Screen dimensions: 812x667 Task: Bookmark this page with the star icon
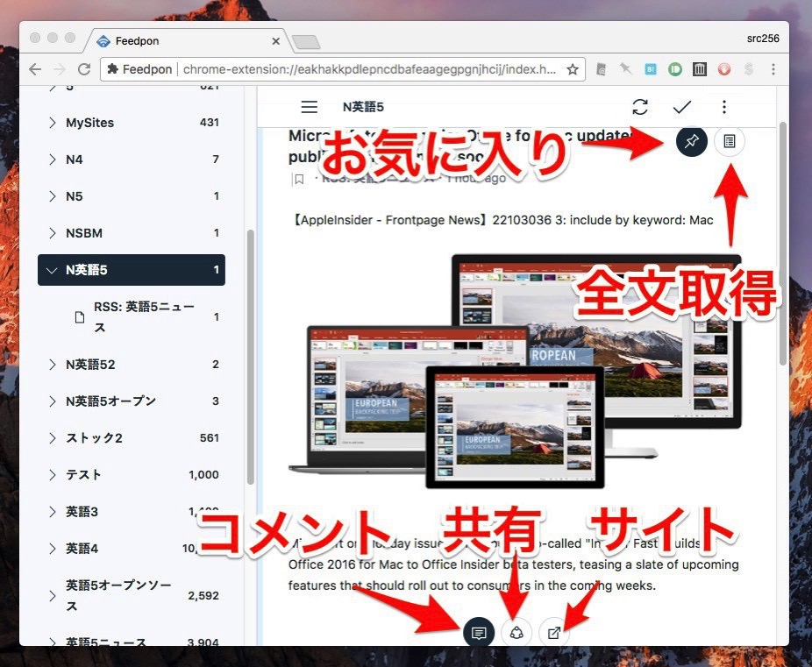point(573,69)
